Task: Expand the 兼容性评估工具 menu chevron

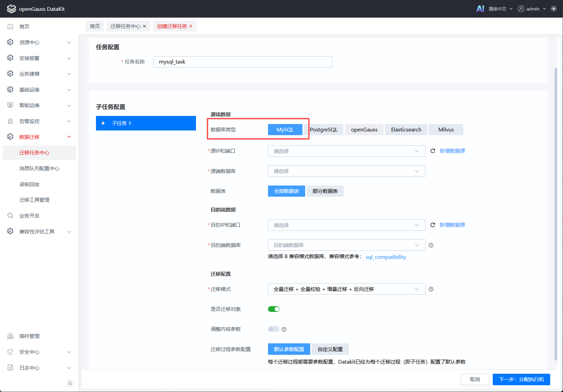Action: tap(69, 232)
